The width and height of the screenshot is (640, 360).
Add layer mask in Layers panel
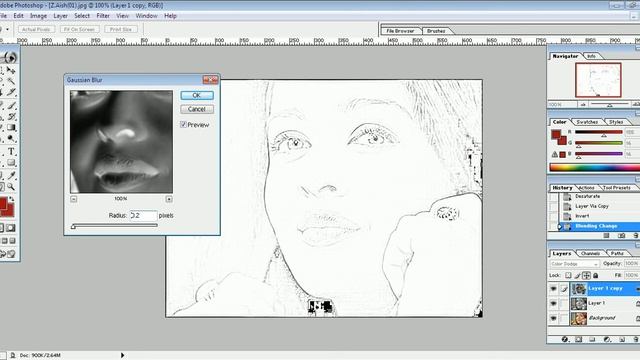pos(578,339)
